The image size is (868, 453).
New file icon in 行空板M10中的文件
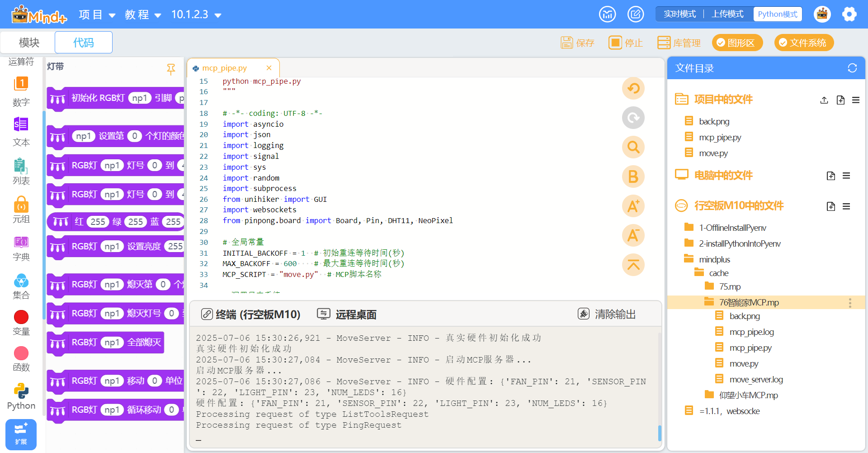pos(831,206)
